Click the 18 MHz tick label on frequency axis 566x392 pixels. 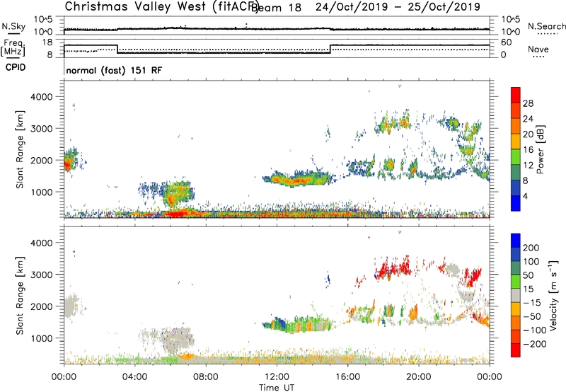47,42
